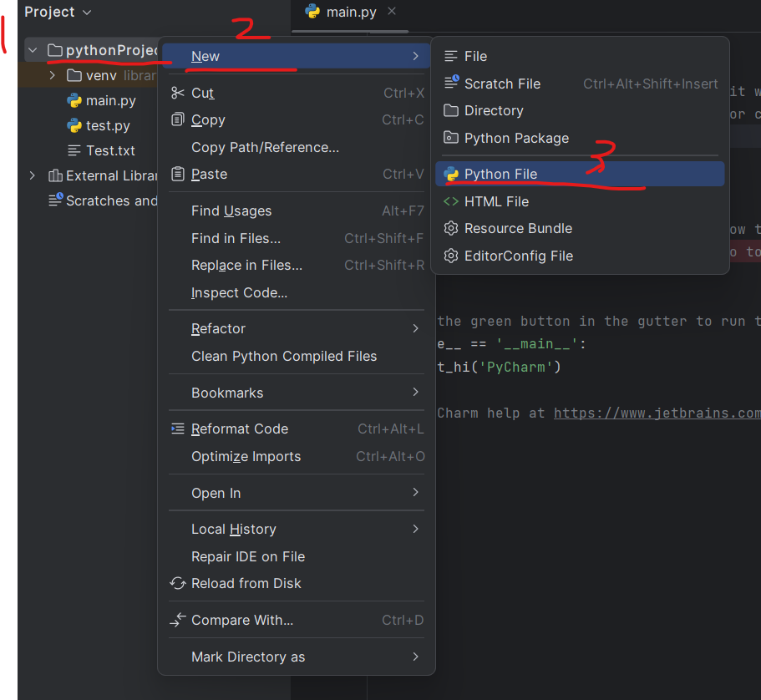
Task: Choose EditorConfig File in New submenu
Action: pos(580,256)
